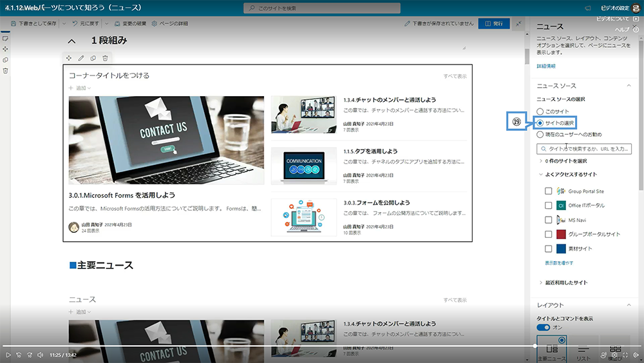Click 元に戻す undo button
This screenshot has width=644, height=363.
click(x=86, y=23)
